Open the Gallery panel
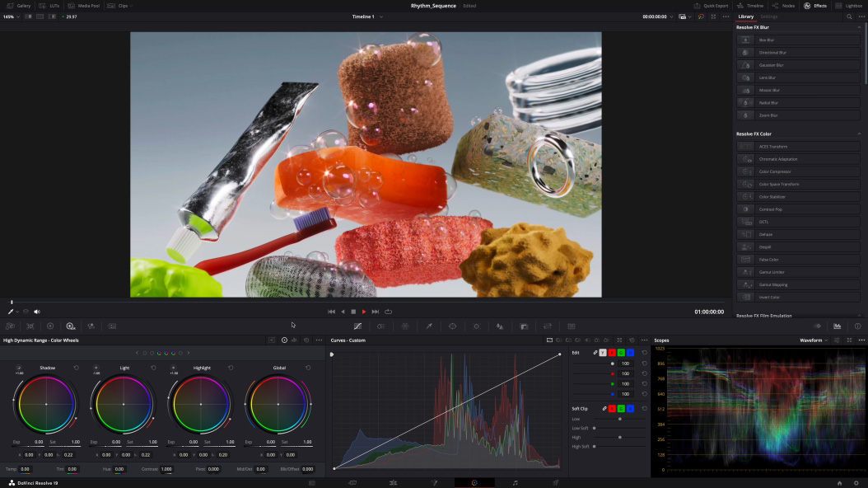This screenshot has width=868, height=488. (20, 5)
